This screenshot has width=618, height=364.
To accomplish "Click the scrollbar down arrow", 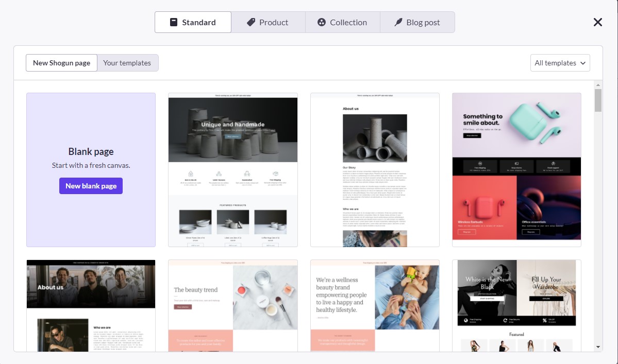I will click(598, 347).
